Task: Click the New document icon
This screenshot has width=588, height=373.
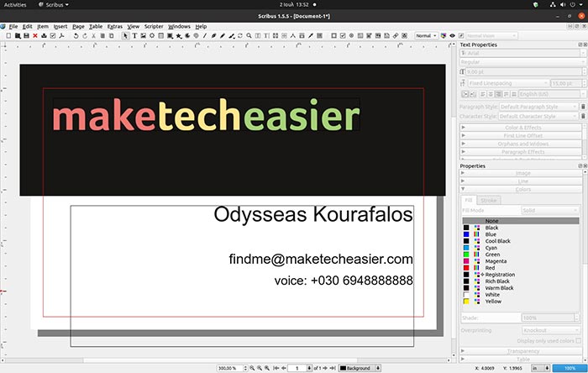Action: [x=8, y=35]
